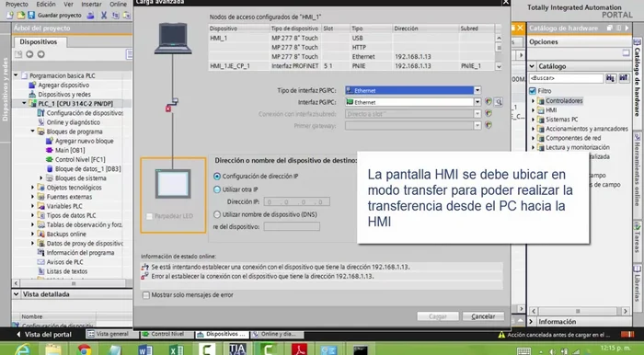
Task: Collapse the Vista detallada panel
Action: click(x=16, y=294)
